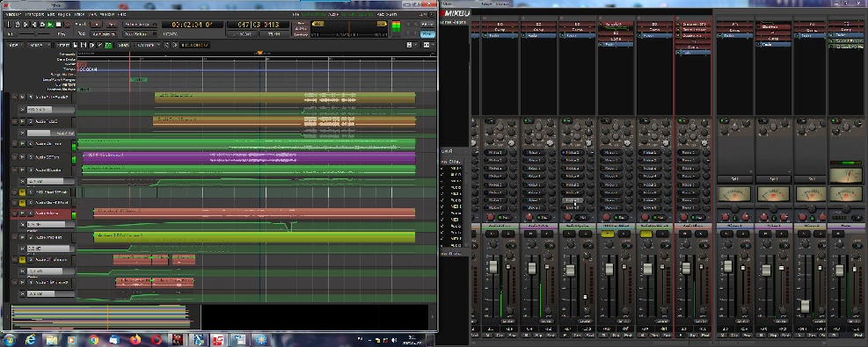This screenshot has width=868, height=347.
Task: Open the snap grid dropdown in editor toolbar
Action: tap(147, 45)
